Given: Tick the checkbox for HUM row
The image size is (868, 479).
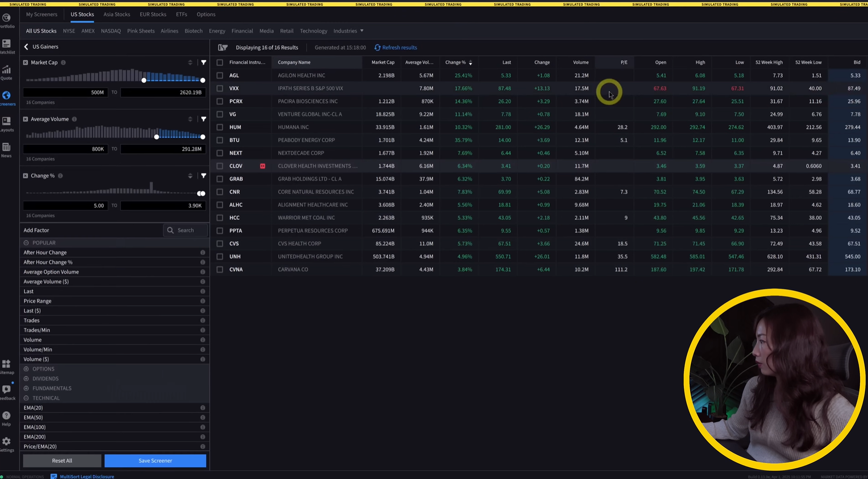Looking at the screenshot, I should (x=220, y=127).
